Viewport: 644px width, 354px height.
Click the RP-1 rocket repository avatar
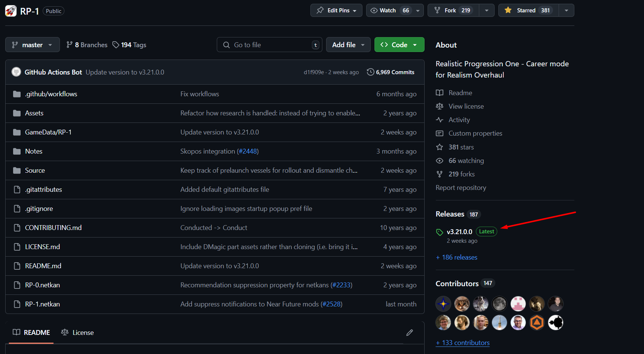[10, 11]
